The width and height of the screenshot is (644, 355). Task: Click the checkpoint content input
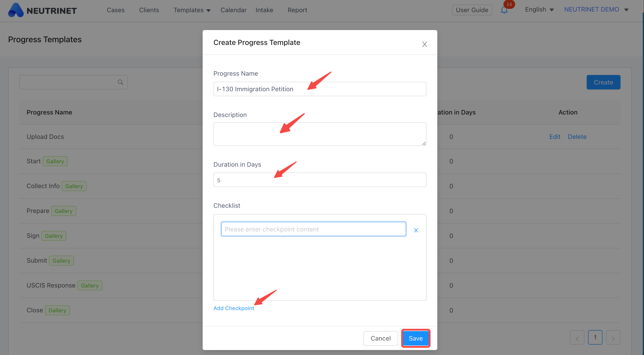click(x=313, y=229)
